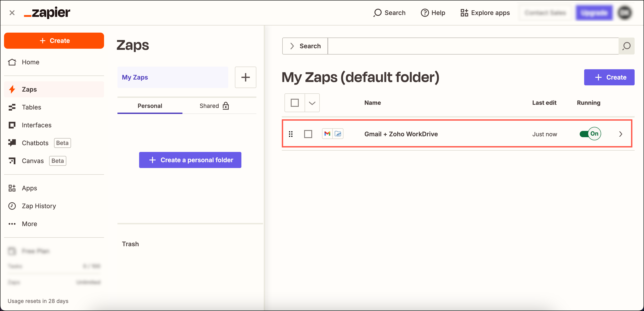
Task: Switch to the Shared tab
Action: (x=214, y=106)
